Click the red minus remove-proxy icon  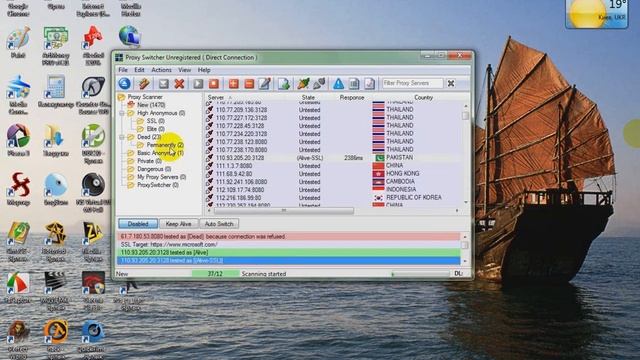[x=249, y=84]
